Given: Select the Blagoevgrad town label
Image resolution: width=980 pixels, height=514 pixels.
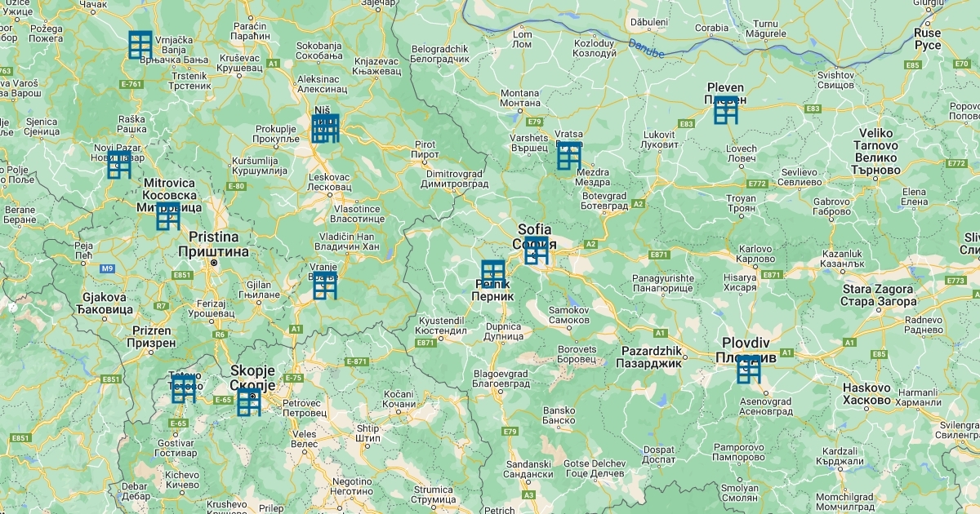Looking at the screenshot, I should [501, 379].
